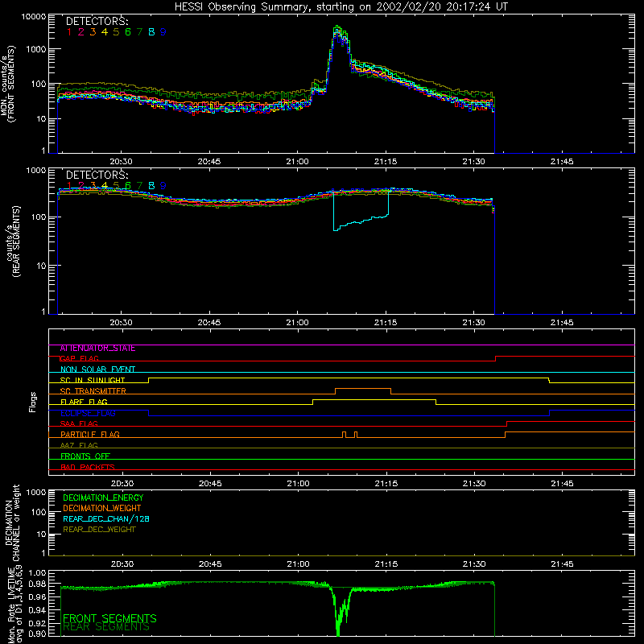Click the BAD_PACKETS flag label
Screen dimensions: 644x644
coord(88,468)
